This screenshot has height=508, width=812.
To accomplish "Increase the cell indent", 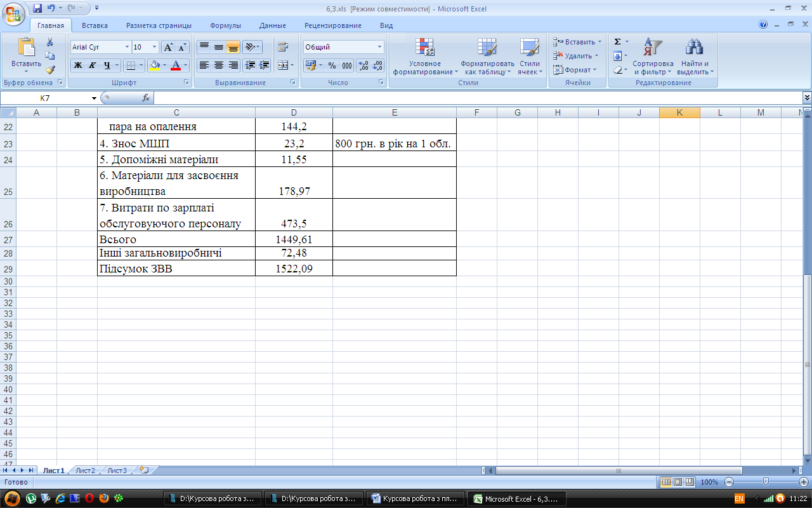I will [x=265, y=65].
